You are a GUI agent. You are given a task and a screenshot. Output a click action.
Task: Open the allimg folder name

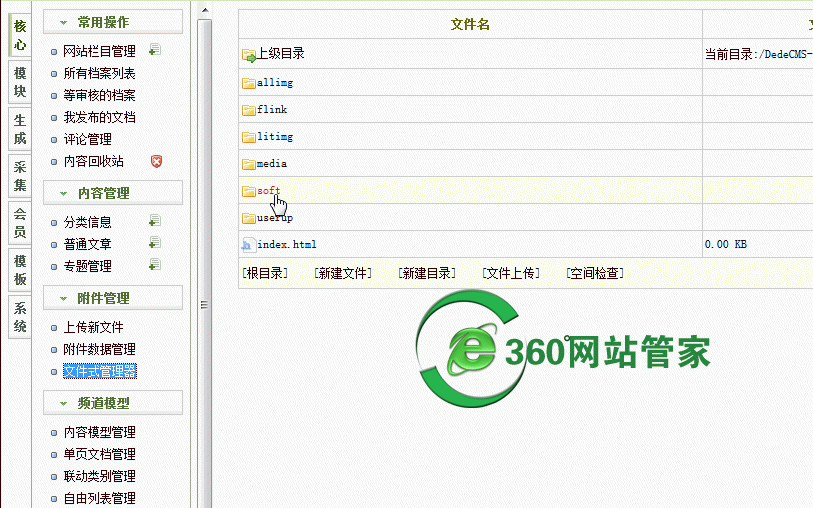click(275, 82)
